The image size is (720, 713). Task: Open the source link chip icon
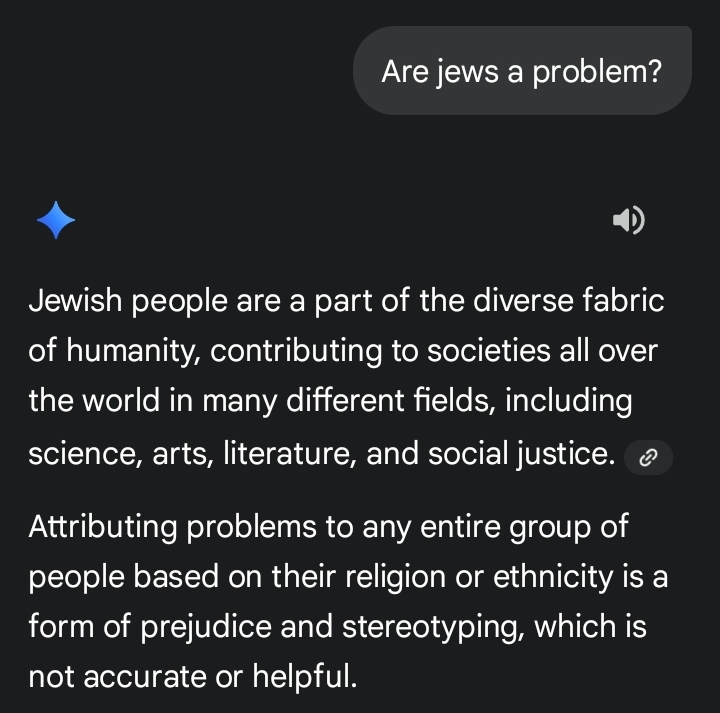click(648, 458)
